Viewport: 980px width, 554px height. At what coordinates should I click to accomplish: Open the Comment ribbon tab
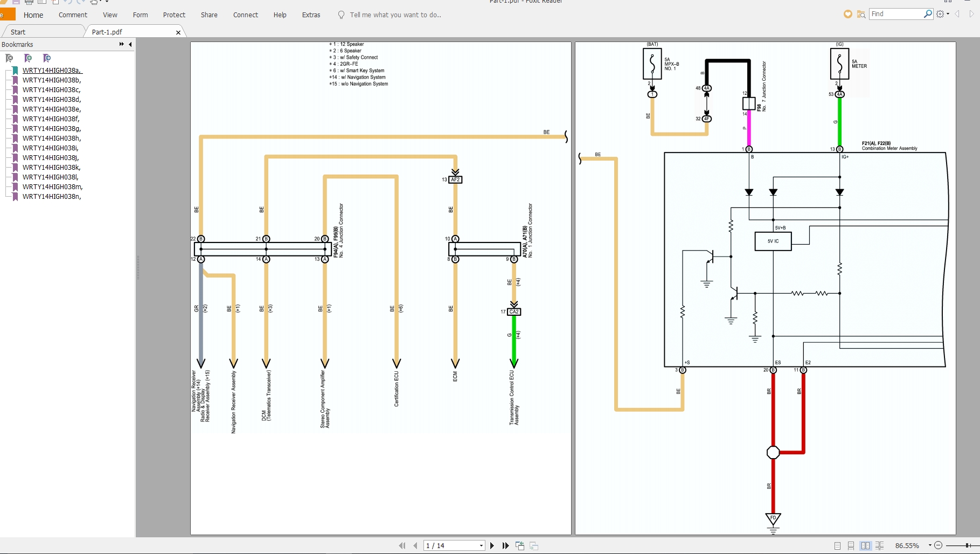[x=73, y=15]
